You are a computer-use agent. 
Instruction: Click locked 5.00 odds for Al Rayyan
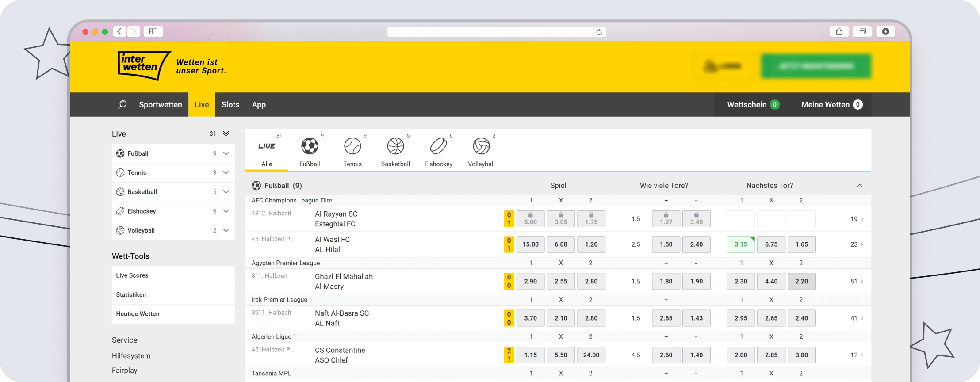point(531,219)
